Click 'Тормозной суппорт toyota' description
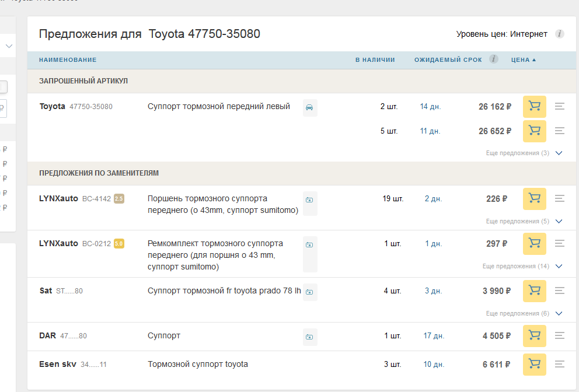Image resolution: width=579 pixels, height=392 pixels. click(x=198, y=365)
